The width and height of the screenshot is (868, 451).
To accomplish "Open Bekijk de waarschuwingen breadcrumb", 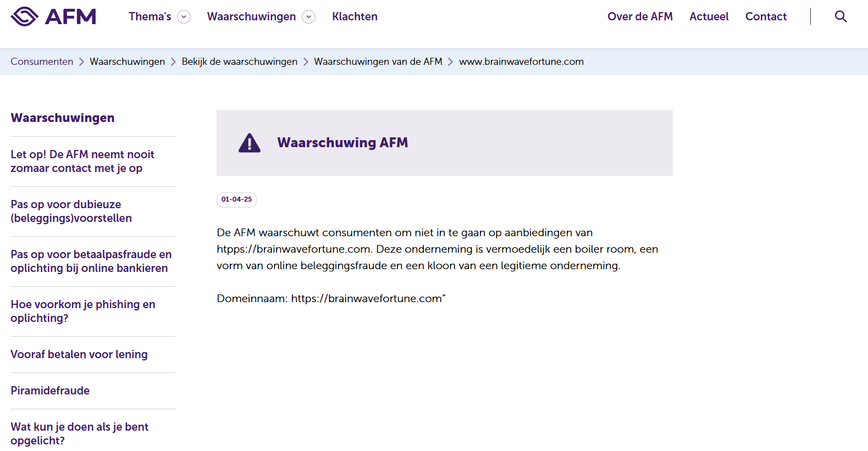I will [240, 62].
